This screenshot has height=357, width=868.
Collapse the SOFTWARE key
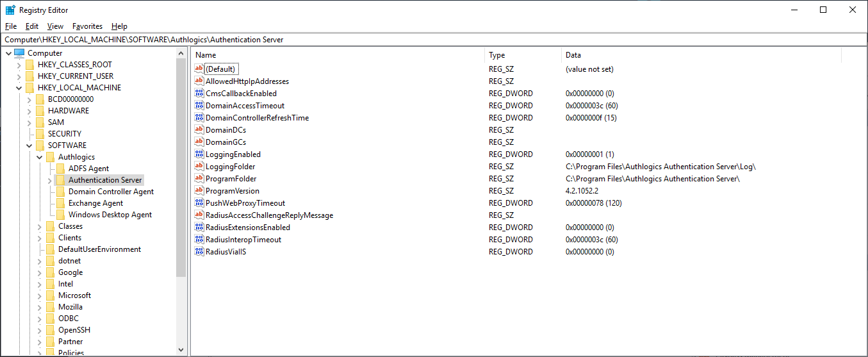coord(29,145)
